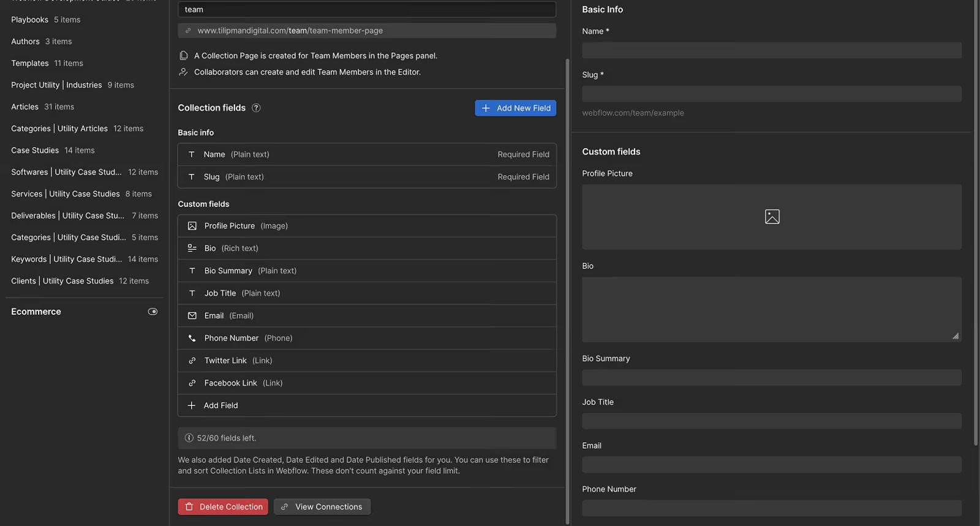This screenshot has height=526, width=980.
Task: Click the Add New Field button
Action: (x=516, y=108)
